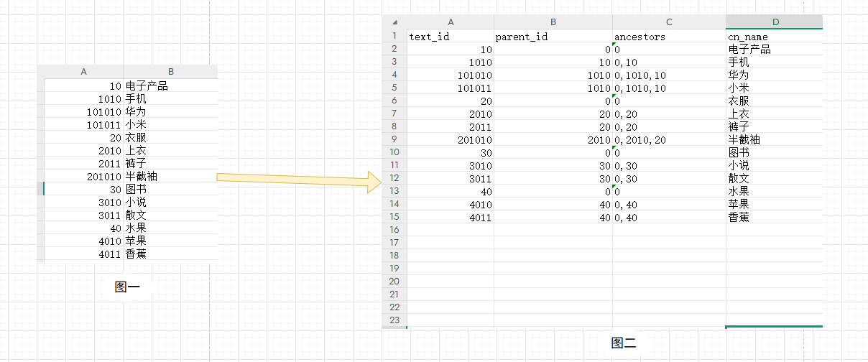Click 图书 cell in figure two

774,152
